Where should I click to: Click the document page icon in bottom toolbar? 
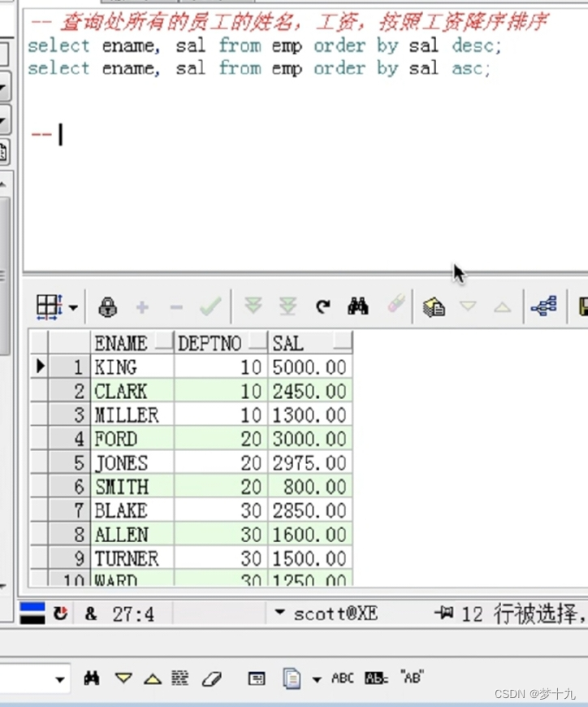point(292,678)
